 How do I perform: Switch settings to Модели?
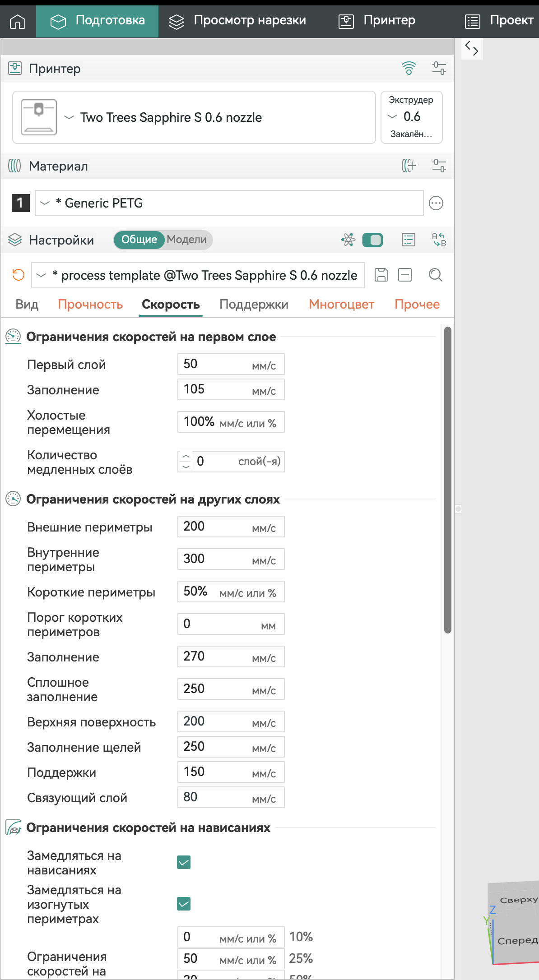point(186,240)
